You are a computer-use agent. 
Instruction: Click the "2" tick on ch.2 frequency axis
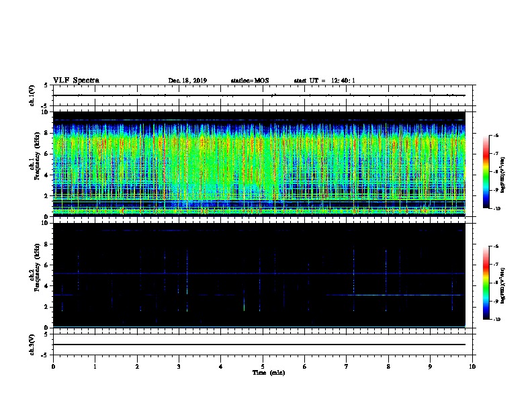[47, 307]
